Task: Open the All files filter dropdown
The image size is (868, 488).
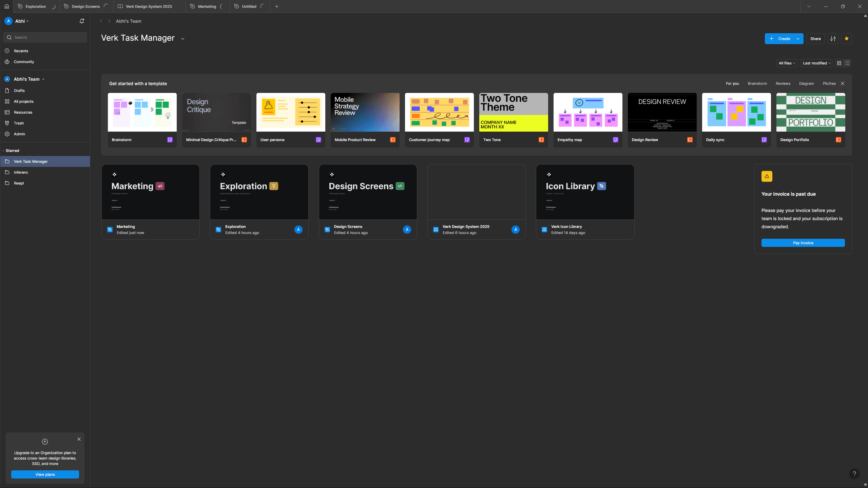Action: click(786, 63)
